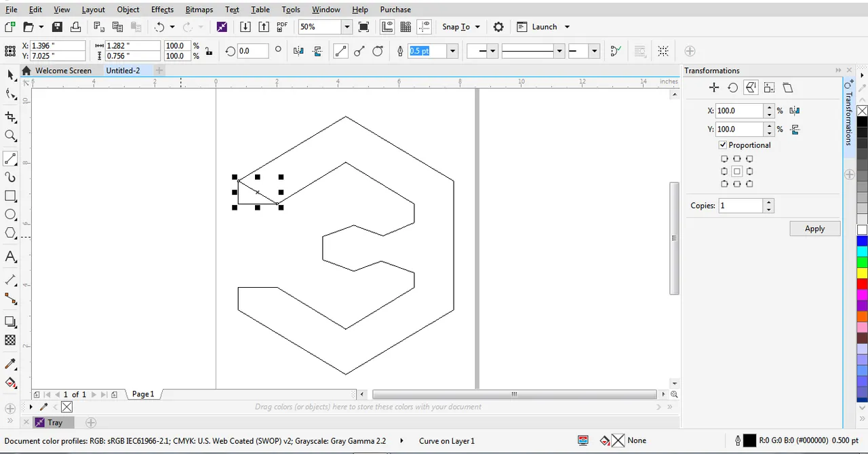Click the No Color X swatch in the palette
This screenshot has height=454, width=868.
pyautogui.click(x=862, y=111)
